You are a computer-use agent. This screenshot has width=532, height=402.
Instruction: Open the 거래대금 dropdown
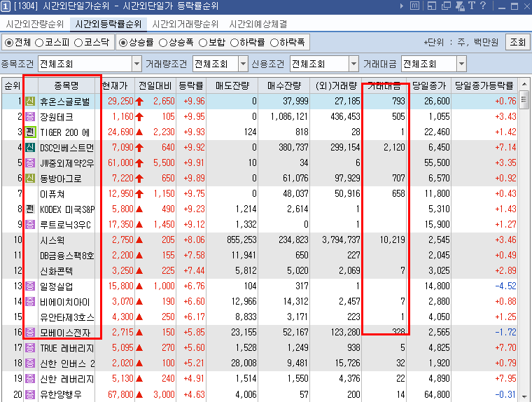[461, 64]
